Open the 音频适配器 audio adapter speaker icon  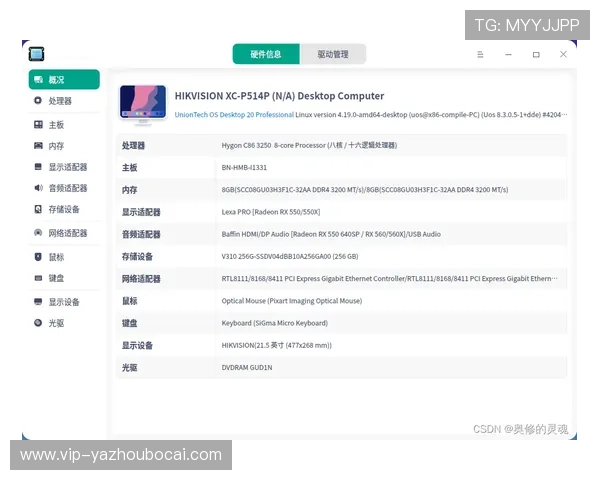(x=38, y=188)
